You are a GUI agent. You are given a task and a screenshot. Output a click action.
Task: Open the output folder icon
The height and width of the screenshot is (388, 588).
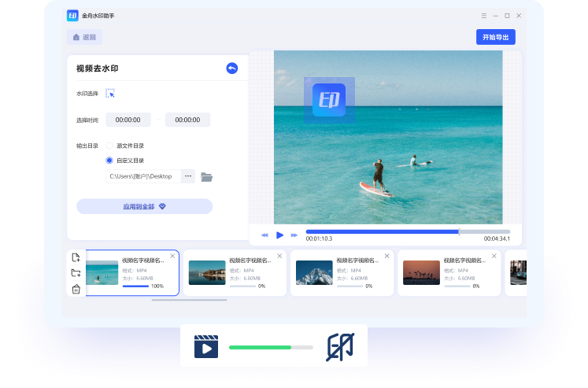[x=207, y=176]
